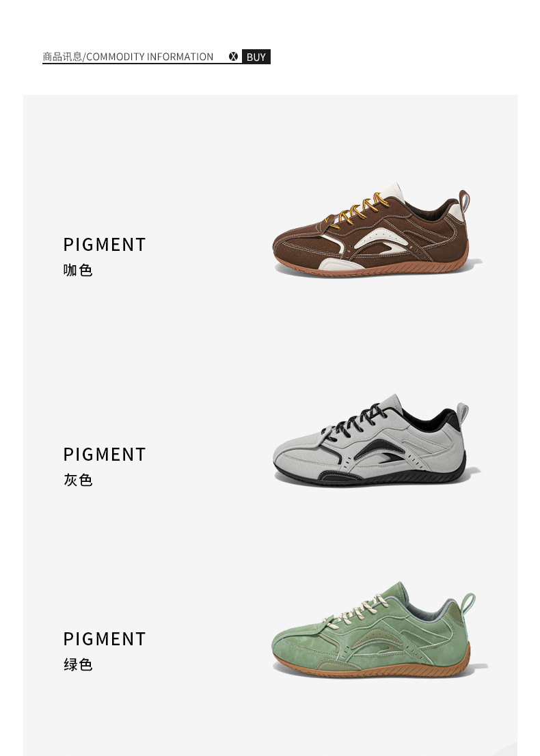540x756 pixels.
Task: Select the brown sneaker image
Action: [377, 230]
